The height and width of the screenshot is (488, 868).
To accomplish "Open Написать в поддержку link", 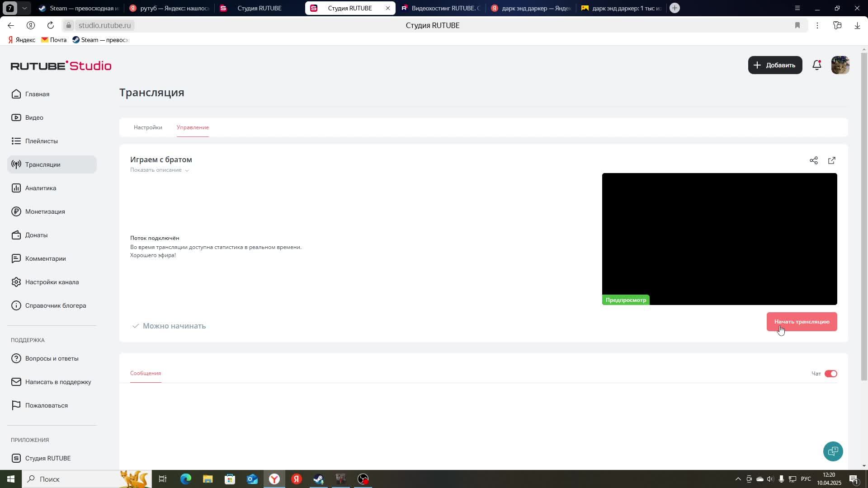I will coord(58,382).
